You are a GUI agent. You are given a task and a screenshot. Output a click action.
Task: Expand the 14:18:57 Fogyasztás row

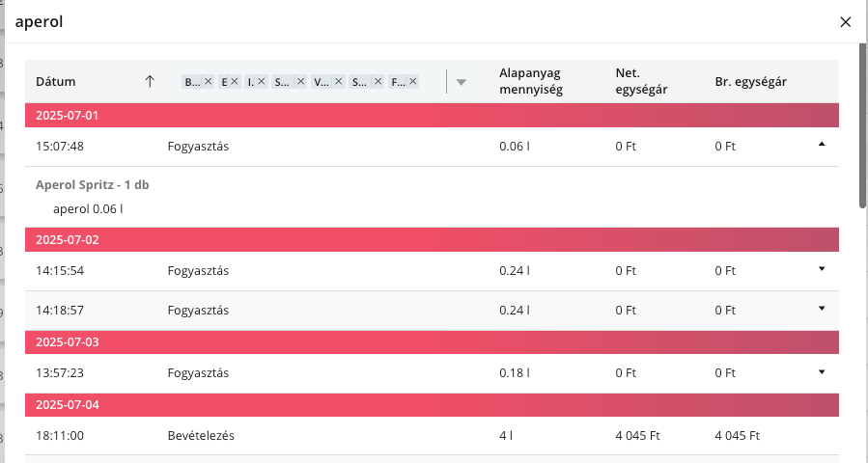coord(822,309)
